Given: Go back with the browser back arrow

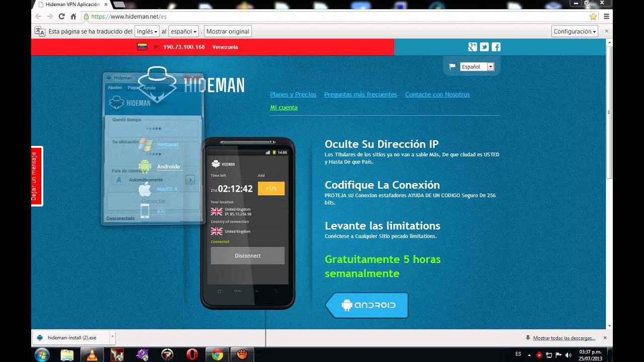Looking at the screenshot, I should (38, 16).
